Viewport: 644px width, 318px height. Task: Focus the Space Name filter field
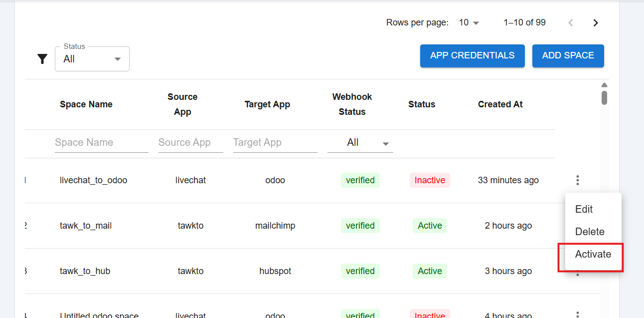102,143
